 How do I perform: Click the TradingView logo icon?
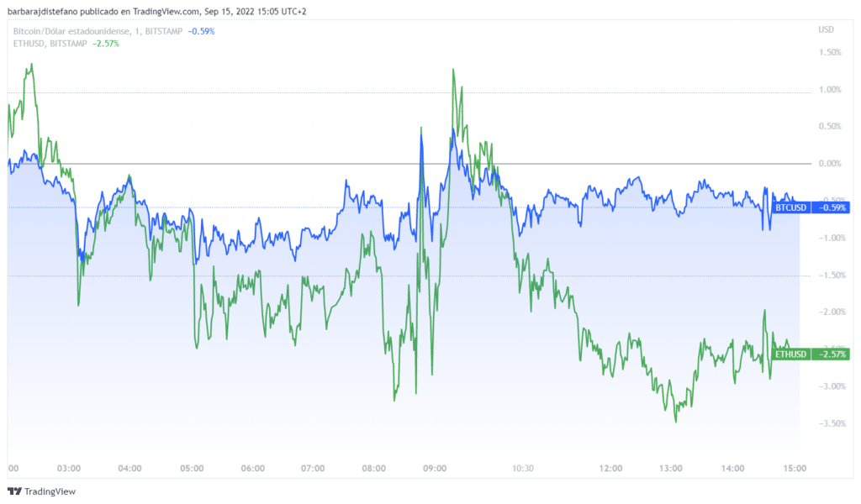[x=14, y=491]
